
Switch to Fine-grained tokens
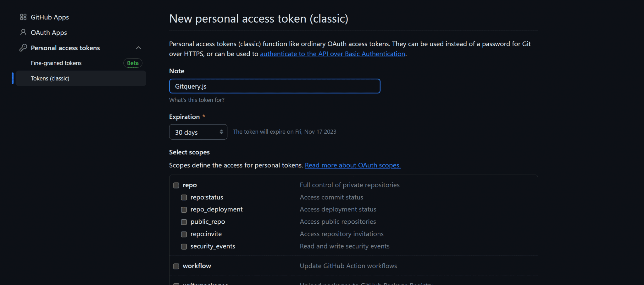coord(56,63)
